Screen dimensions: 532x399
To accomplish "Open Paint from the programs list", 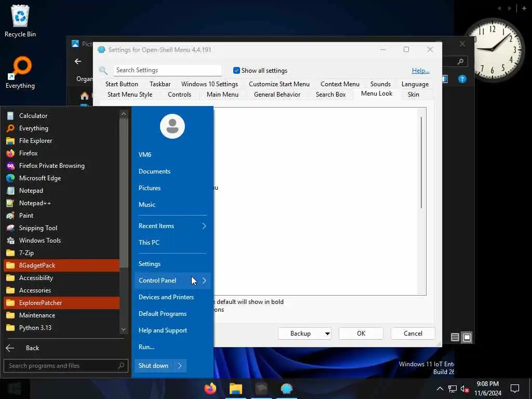I will (x=61, y=216).
